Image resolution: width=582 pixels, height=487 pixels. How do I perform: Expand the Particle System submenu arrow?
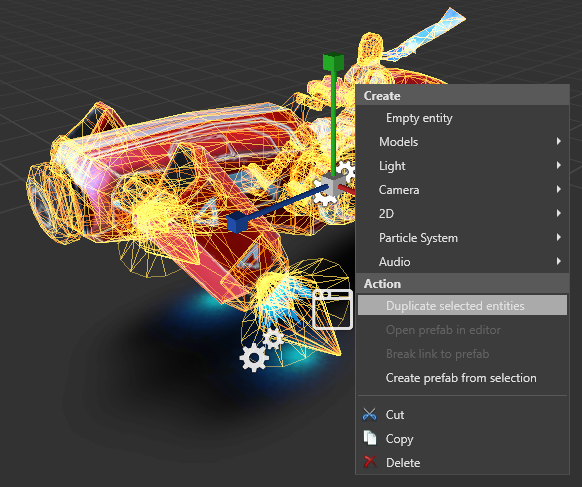[559, 237]
